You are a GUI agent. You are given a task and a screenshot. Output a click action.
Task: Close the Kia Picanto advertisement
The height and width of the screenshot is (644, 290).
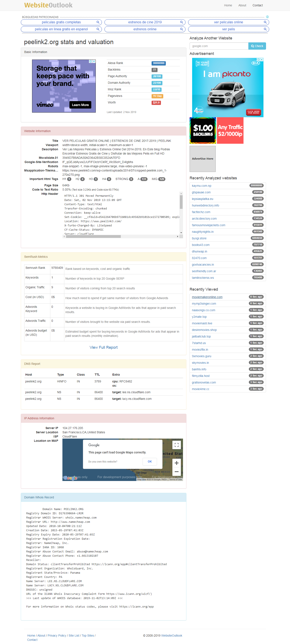click(x=262, y=60)
